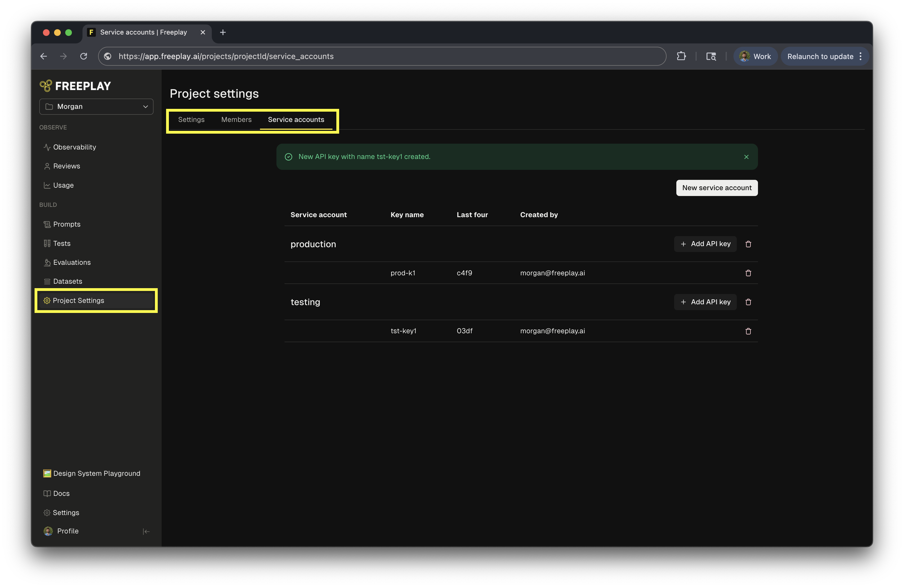Go to Evaluations in the sidebar
Screen dimensions: 904x588
click(x=72, y=262)
